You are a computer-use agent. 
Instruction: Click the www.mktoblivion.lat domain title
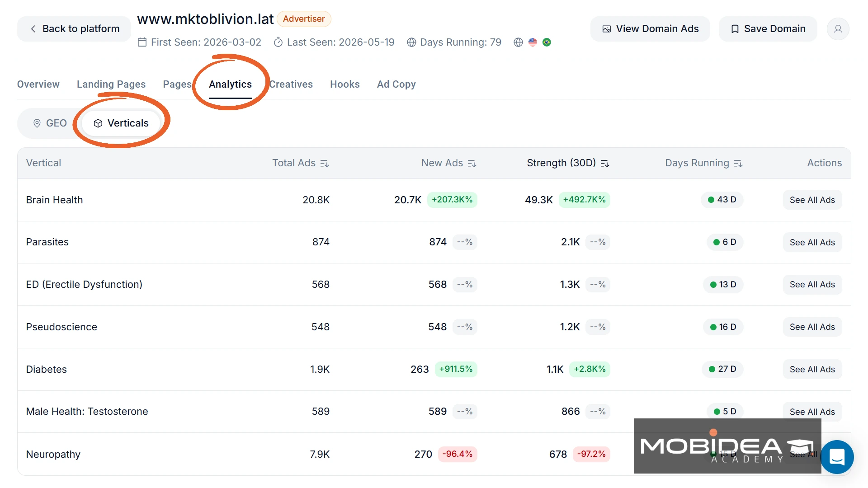click(205, 19)
